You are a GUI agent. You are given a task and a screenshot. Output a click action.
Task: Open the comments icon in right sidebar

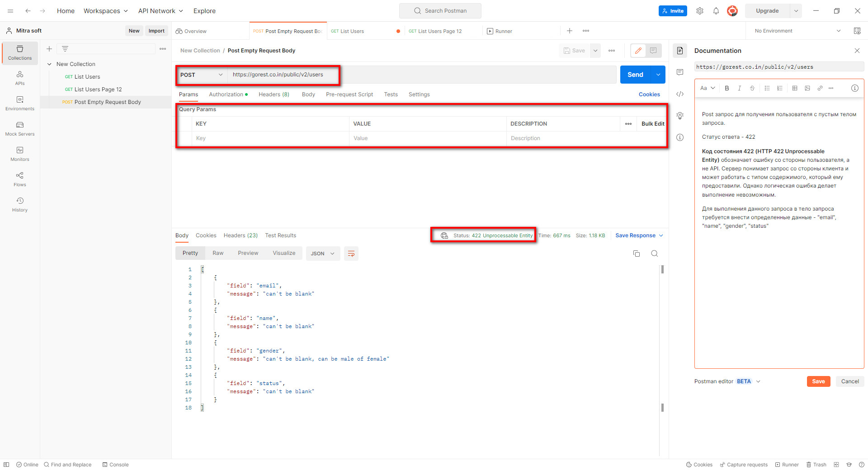point(680,72)
